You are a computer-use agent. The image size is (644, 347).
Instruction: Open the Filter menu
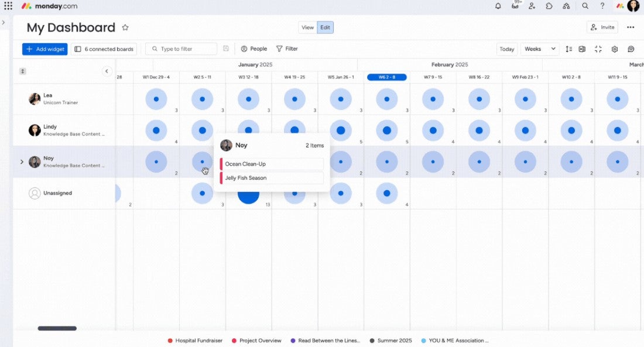point(287,49)
